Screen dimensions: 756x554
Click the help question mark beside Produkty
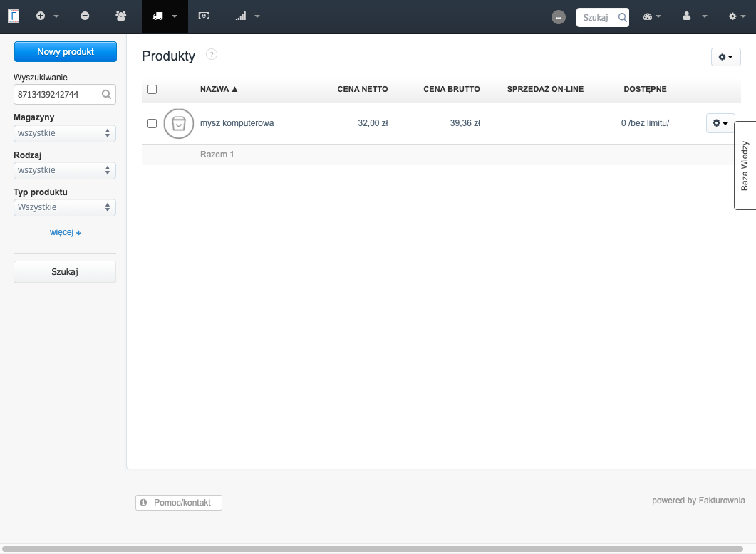click(x=211, y=54)
